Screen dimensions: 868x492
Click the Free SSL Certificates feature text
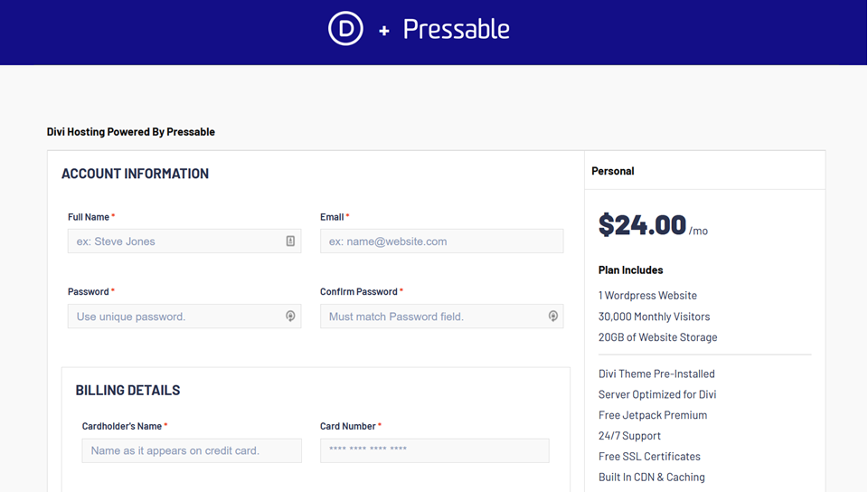tap(649, 457)
